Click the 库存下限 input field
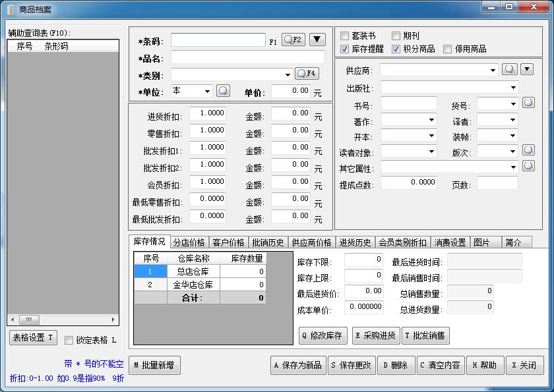The width and height of the screenshot is (554, 392). point(363,260)
